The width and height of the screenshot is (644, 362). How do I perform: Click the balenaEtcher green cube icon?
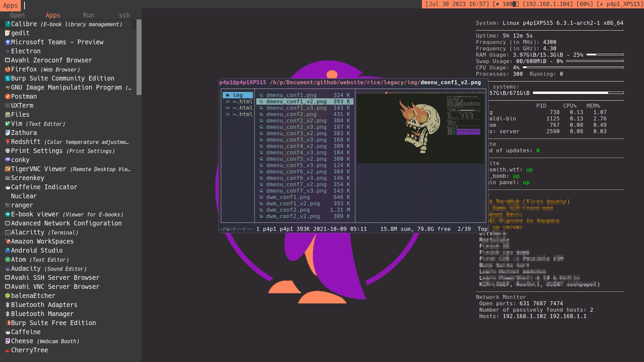pos(7,296)
